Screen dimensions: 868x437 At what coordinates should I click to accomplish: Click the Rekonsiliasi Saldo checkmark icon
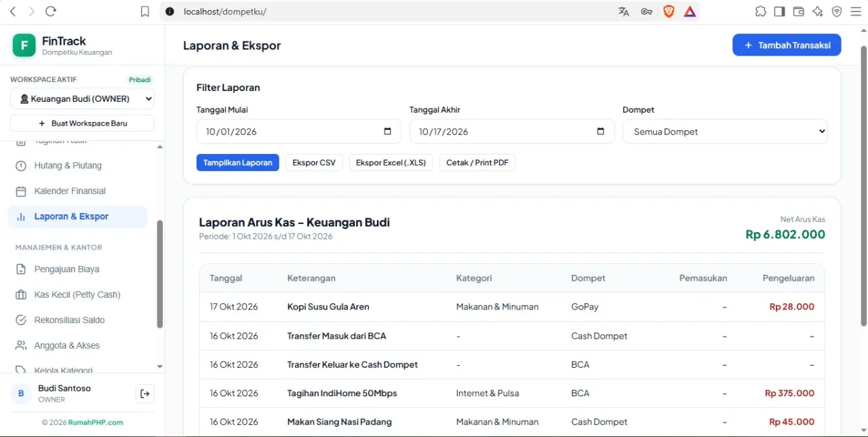[x=21, y=320]
